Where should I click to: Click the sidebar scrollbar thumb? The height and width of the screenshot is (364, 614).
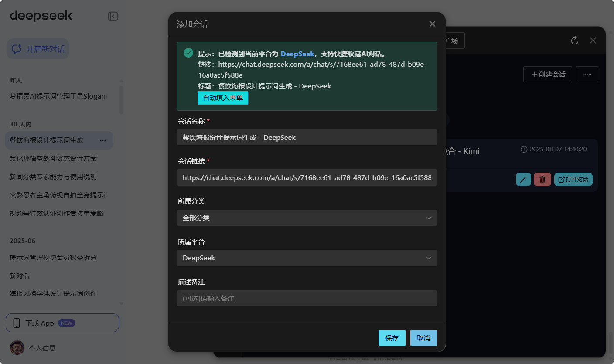(x=121, y=100)
